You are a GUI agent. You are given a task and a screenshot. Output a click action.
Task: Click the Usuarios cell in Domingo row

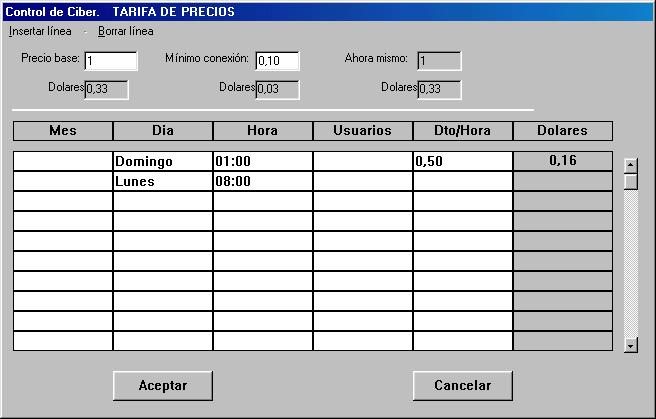363,161
